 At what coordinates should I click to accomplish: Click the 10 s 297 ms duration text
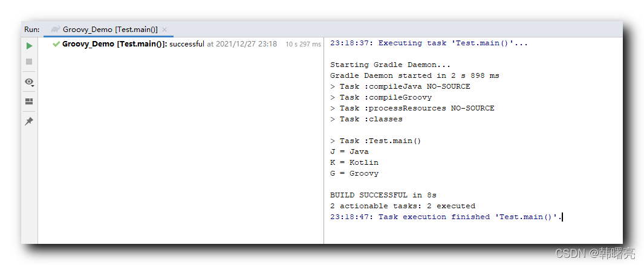point(303,44)
